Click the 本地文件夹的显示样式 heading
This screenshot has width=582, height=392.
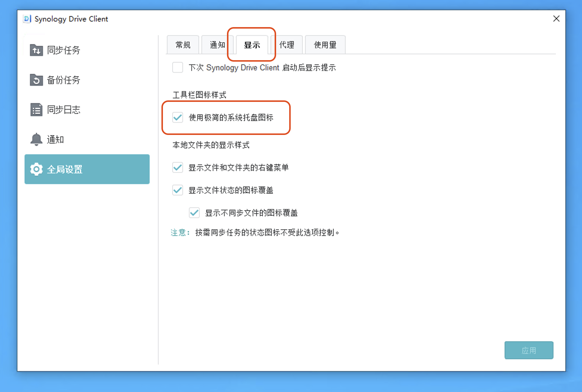point(211,145)
